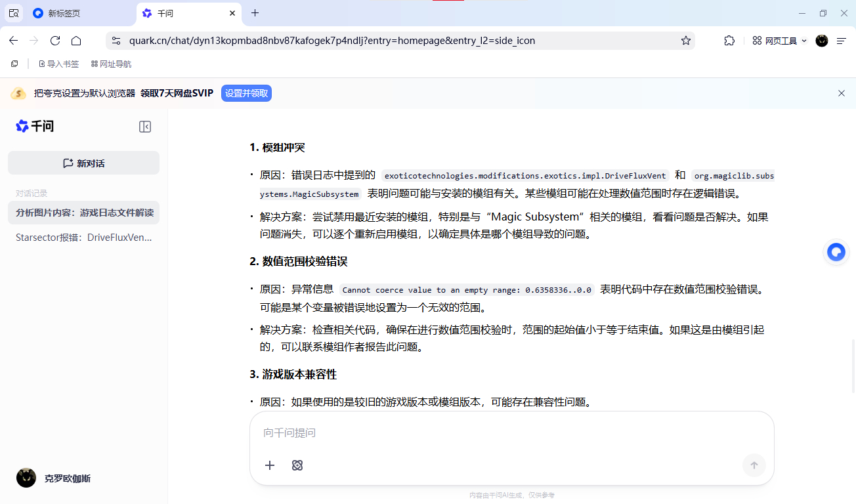This screenshot has height=504, width=856.
Task: Click the profile avatar in toolbar
Action: (822, 41)
